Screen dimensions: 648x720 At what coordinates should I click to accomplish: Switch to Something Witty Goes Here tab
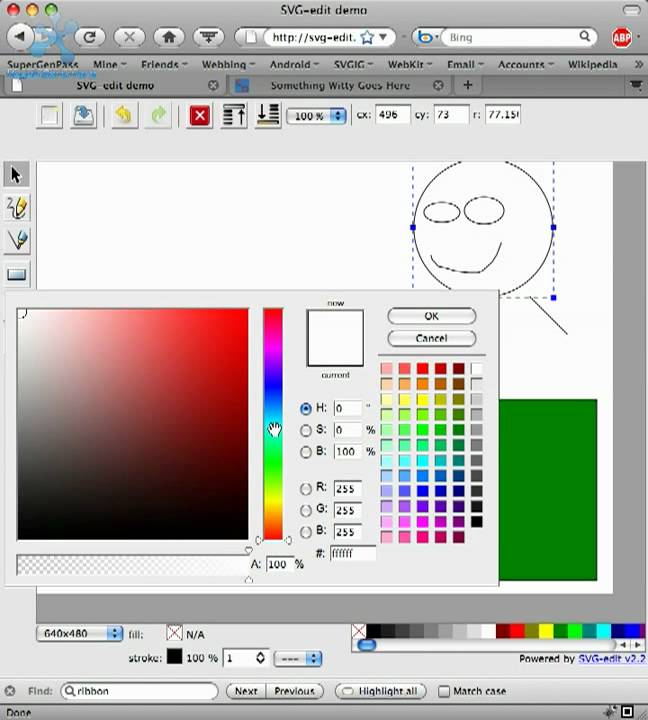tap(340, 85)
